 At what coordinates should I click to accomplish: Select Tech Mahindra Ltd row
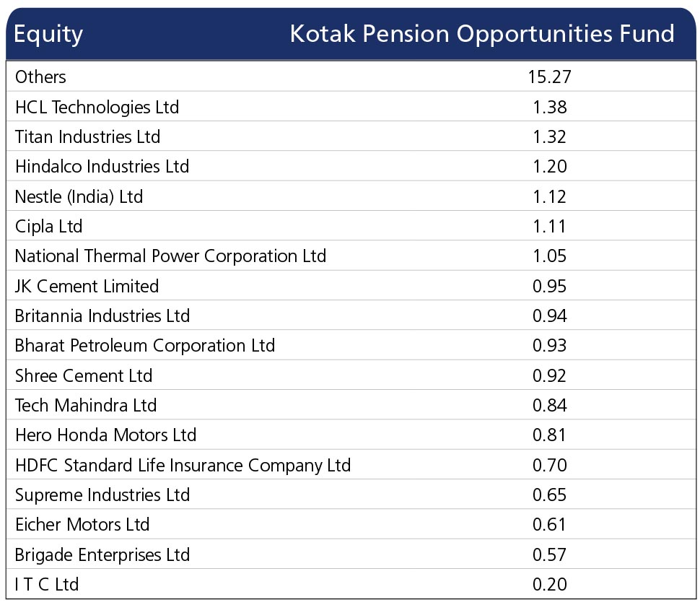351,405
